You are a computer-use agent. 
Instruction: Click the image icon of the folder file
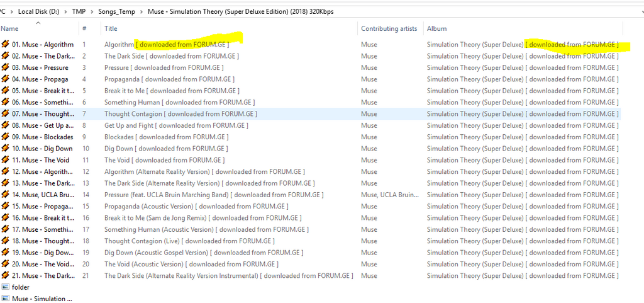point(5,287)
